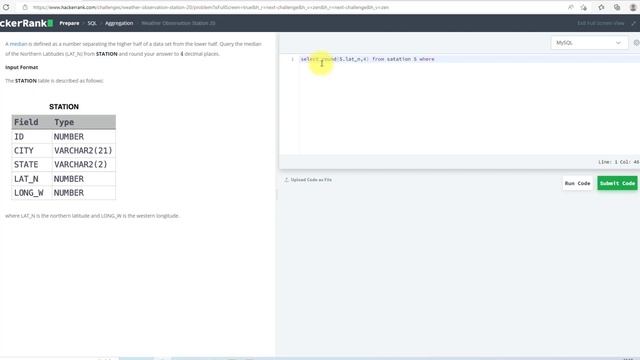Click the upload file icon
The image size is (640, 360).
[287, 180]
